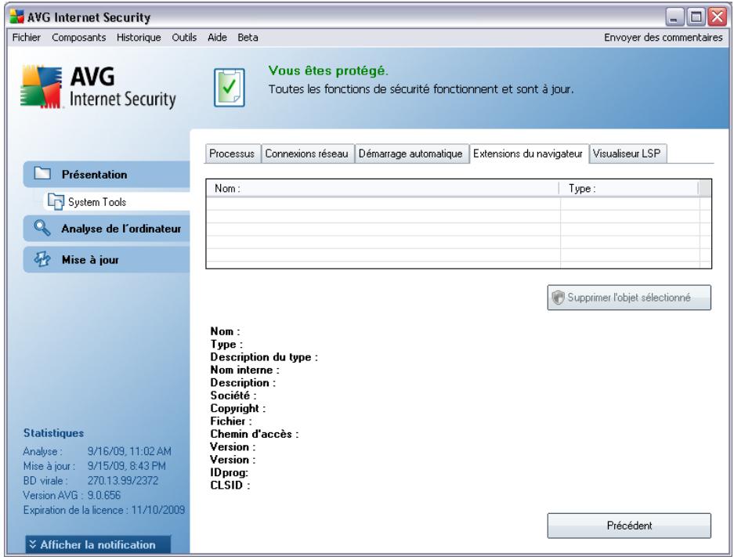Image resolution: width=734 pixels, height=560 pixels.
Task: Click the Mise à jour update arrows icon
Action: (x=42, y=259)
